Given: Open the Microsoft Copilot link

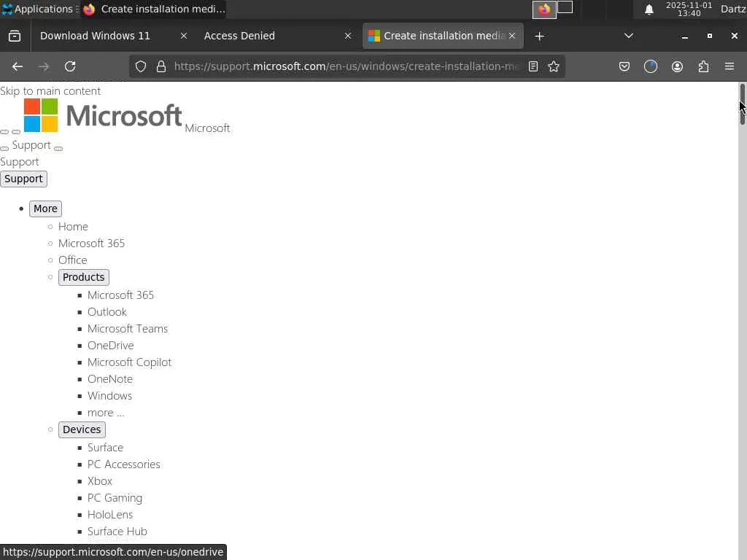Looking at the screenshot, I should click(130, 362).
